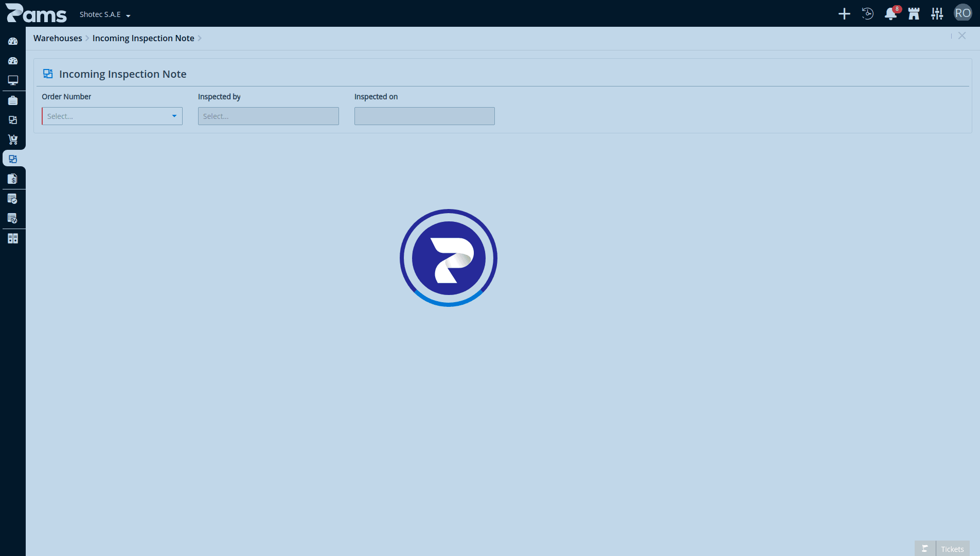
Task: Open the Tickets button
Action: pyautogui.click(x=952, y=549)
